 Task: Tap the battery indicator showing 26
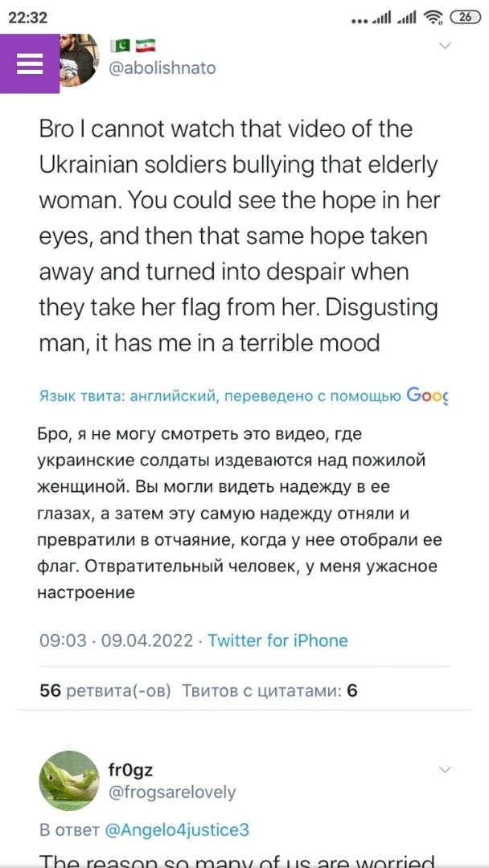[466, 17]
